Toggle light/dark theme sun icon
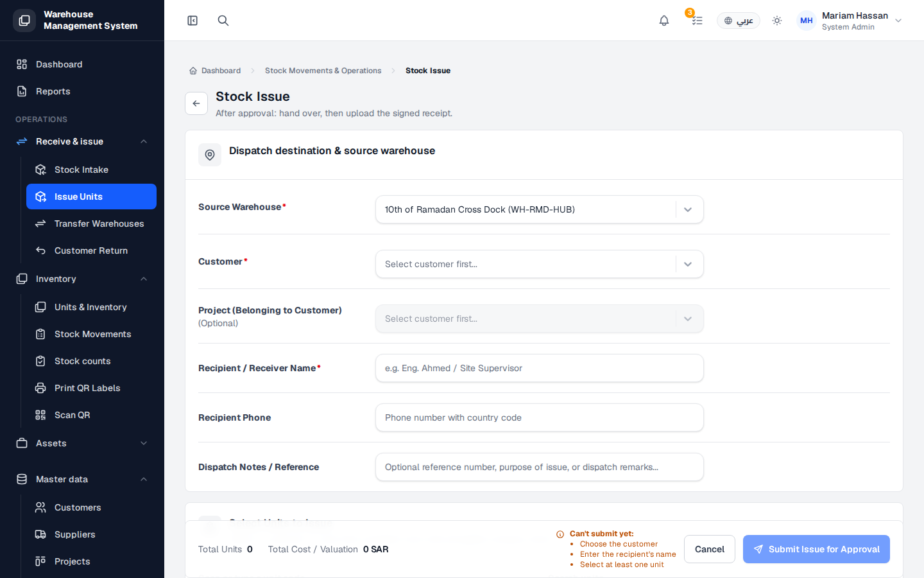The height and width of the screenshot is (578, 924). tap(777, 21)
